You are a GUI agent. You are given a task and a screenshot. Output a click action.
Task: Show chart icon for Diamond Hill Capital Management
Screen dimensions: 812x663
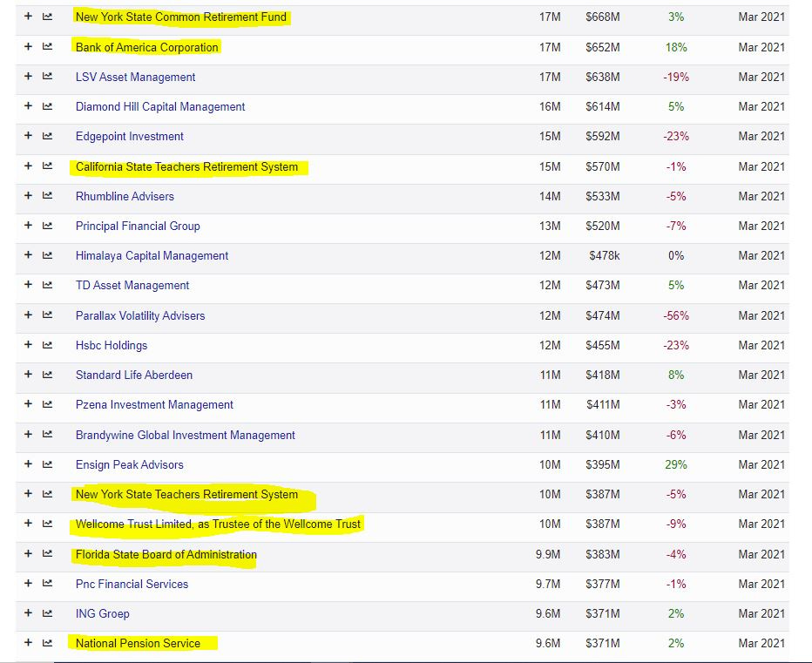47,105
